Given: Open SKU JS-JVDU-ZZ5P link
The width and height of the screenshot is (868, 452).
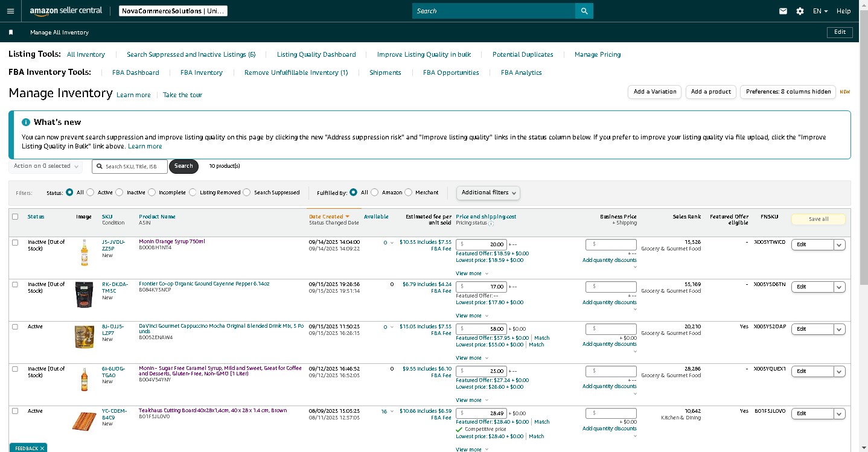Looking at the screenshot, I should 113,245.
